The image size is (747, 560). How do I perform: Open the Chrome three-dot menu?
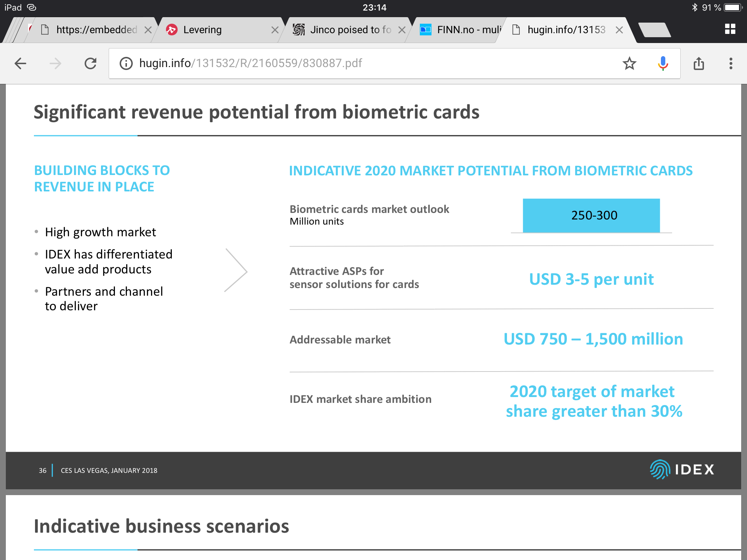[731, 63]
